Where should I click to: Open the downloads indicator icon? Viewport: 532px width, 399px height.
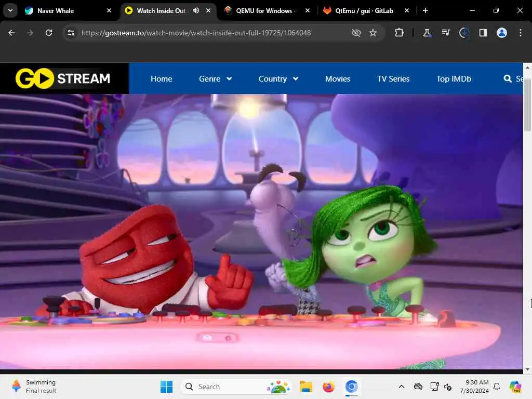464,33
